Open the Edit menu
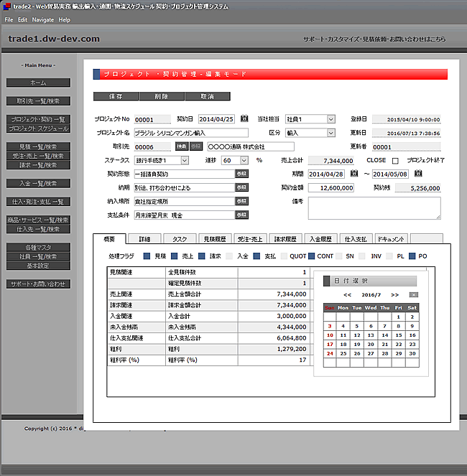467x476 pixels. point(22,19)
